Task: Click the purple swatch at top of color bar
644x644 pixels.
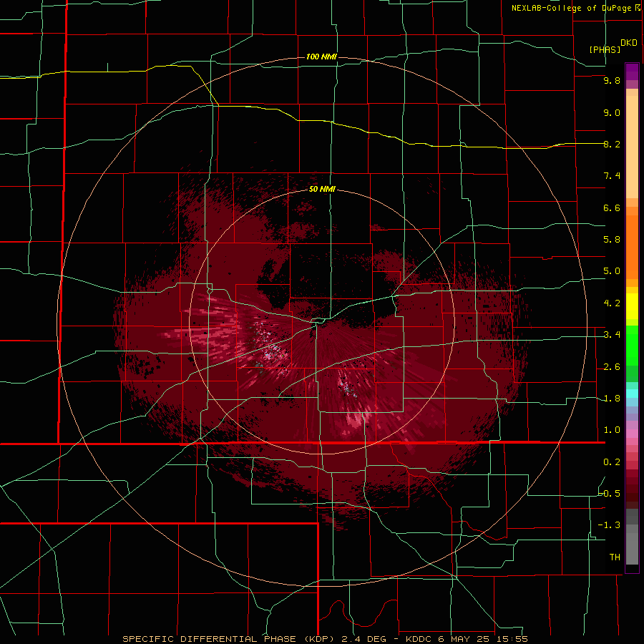Action: pyautogui.click(x=632, y=72)
